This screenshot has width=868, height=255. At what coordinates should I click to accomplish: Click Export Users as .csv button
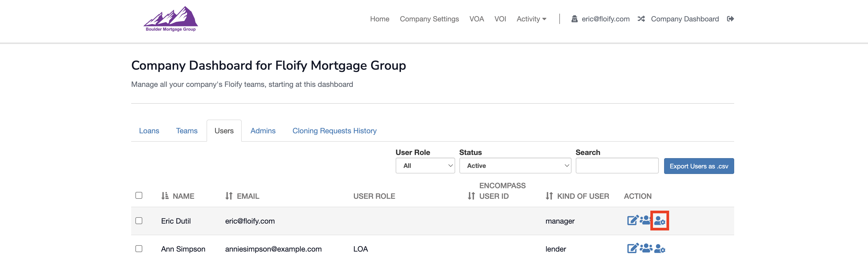point(698,166)
